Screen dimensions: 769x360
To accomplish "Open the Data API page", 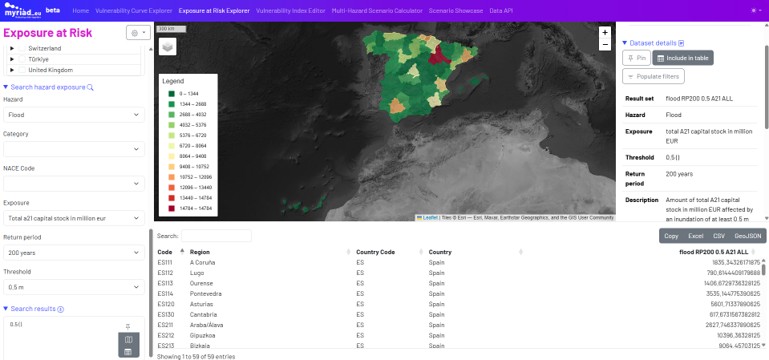I will click(501, 11).
